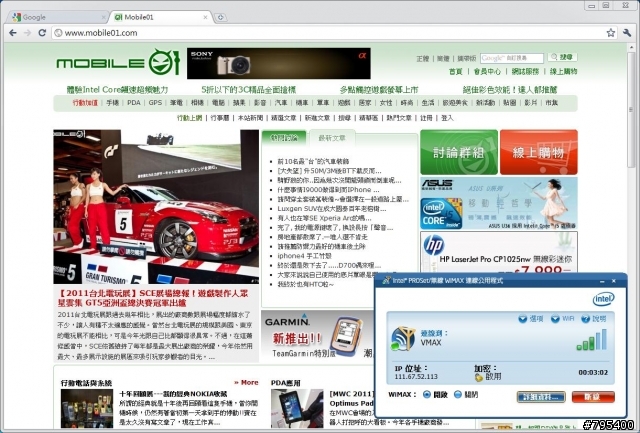Switch to the 熱門討論 tab
The height and width of the screenshot is (433, 640).
[x=284, y=138]
